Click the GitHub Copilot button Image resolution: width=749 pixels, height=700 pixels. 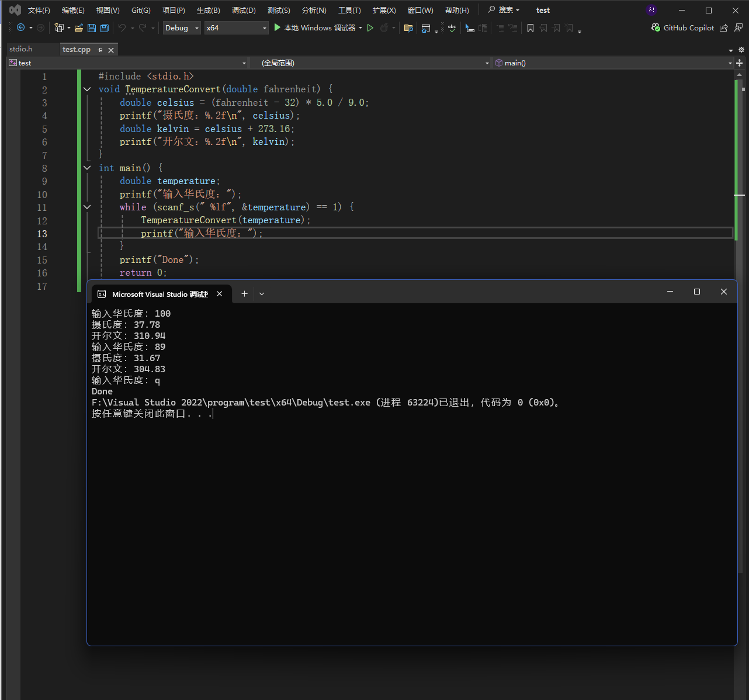pos(682,27)
